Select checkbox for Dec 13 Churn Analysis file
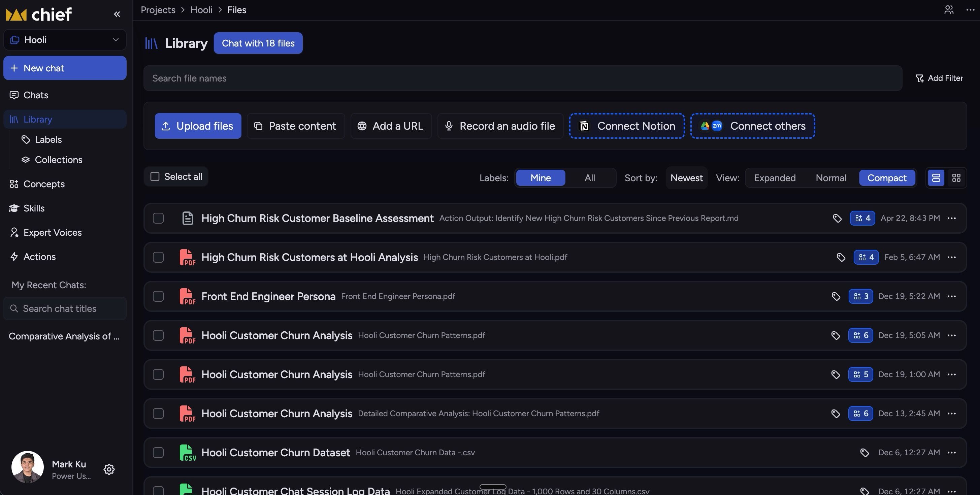Viewport: 980px width, 495px height. click(x=158, y=414)
